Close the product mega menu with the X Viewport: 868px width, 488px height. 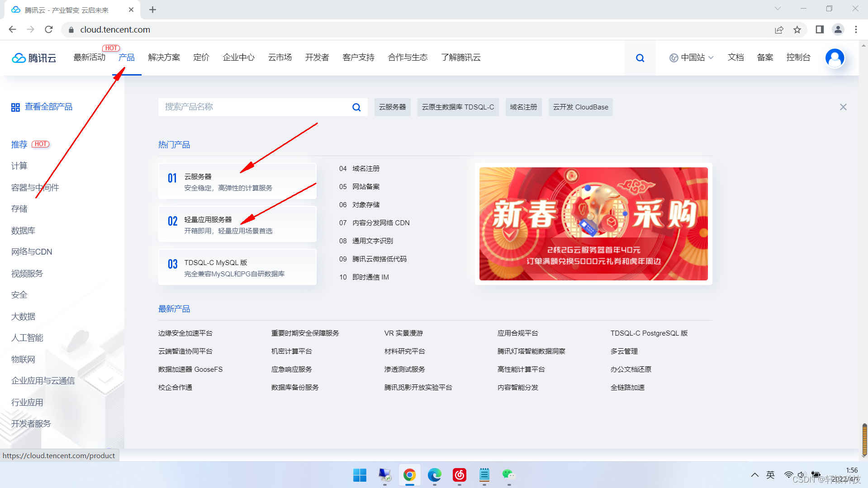coord(843,107)
